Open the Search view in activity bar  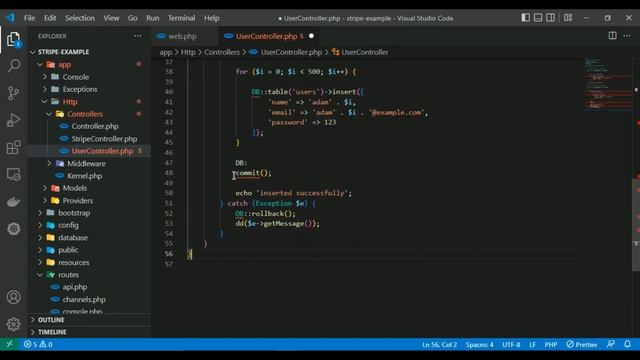pyautogui.click(x=13, y=66)
